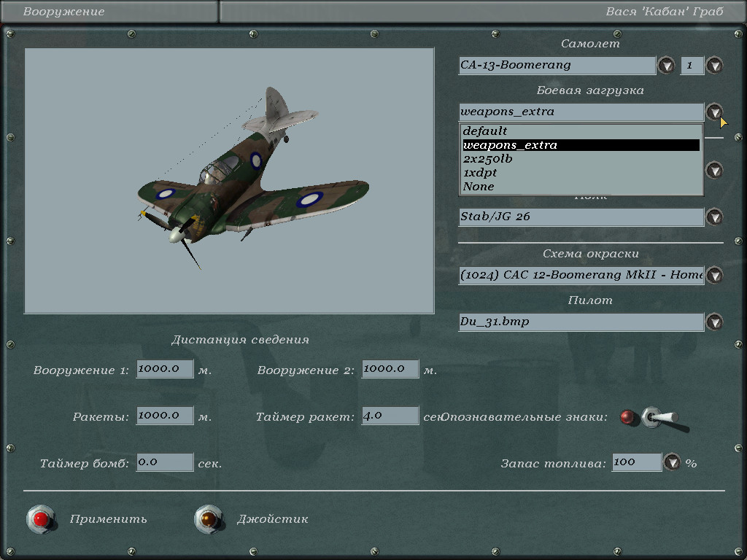The width and height of the screenshot is (747, 560).
Task: Click the Запас топлива label
Action: tap(553, 463)
